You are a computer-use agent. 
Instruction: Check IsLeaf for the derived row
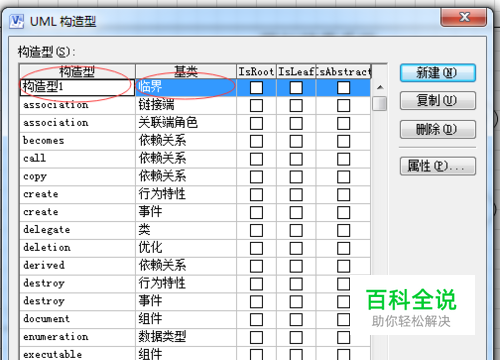[x=296, y=266]
